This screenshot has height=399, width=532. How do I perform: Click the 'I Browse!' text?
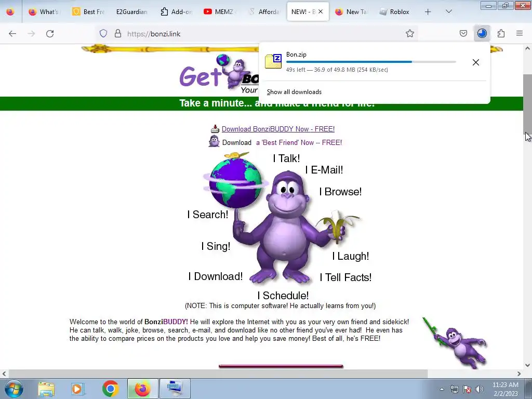340,192
